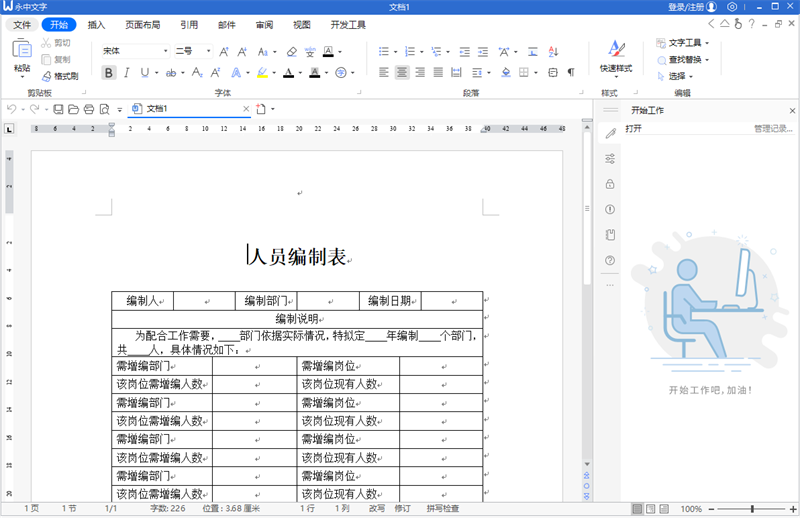Click the yellow text highlight color button
Viewport: 800px width, 518px height.
(262, 72)
